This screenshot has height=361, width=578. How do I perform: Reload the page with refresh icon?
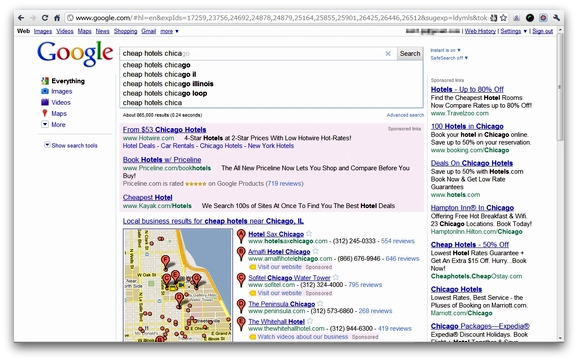coord(45,18)
